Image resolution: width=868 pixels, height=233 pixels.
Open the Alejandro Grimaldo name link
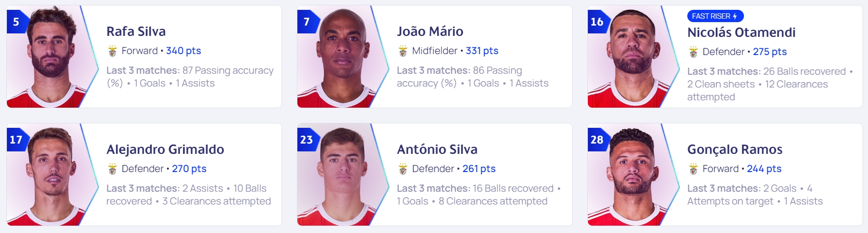(165, 149)
